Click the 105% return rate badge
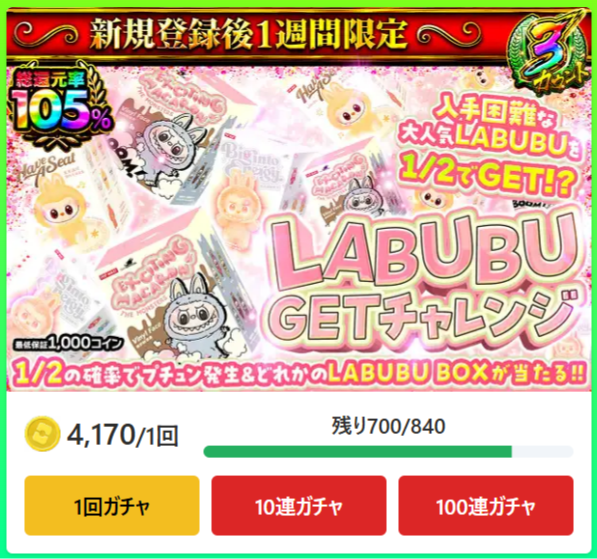The width and height of the screenshot is (597, 559). pos(60,109)
